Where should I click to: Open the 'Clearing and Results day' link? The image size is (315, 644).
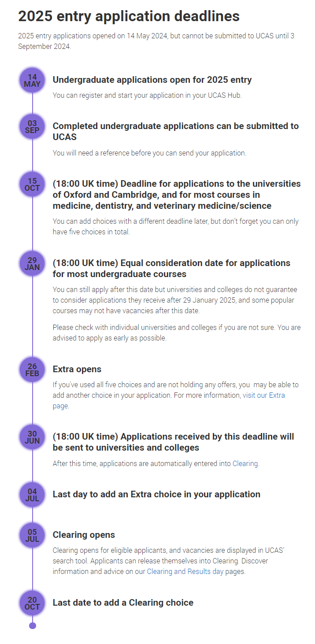pyautogui.click(x=185, y=572)
